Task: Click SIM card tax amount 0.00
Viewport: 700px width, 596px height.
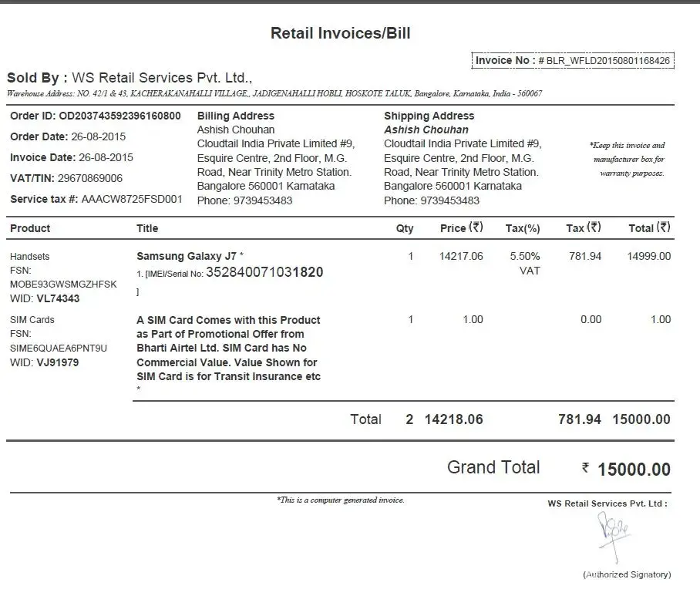Action: coord(591,320)
